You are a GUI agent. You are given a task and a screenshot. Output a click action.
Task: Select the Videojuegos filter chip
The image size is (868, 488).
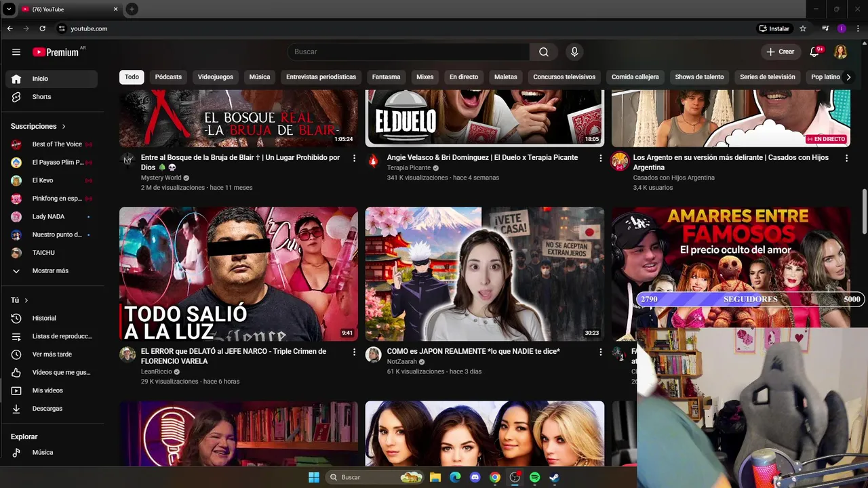point(216,77)
